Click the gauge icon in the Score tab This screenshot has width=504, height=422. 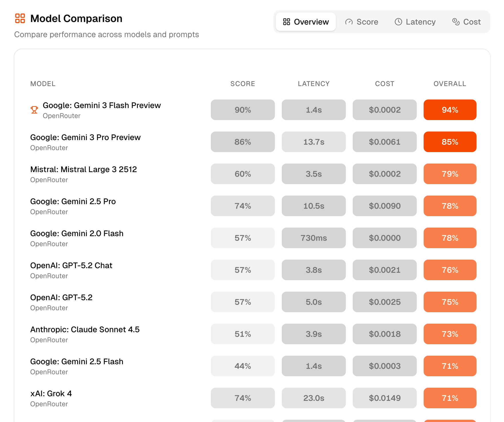click(x=349, y=22)
